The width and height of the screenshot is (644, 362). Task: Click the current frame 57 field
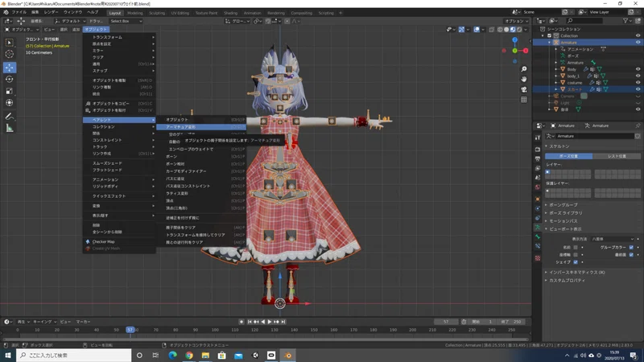click(446, 322)
